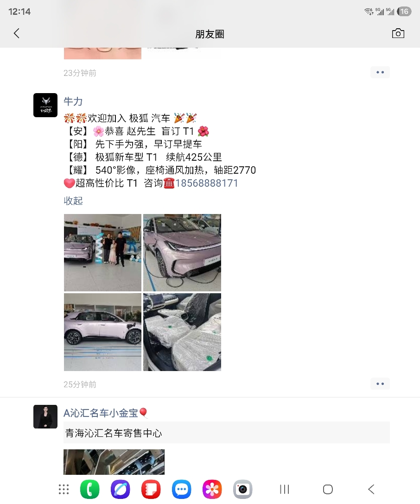Tap the recent apps navigation button
Viewport: 420px width, 504px height.
pos(284,489)
